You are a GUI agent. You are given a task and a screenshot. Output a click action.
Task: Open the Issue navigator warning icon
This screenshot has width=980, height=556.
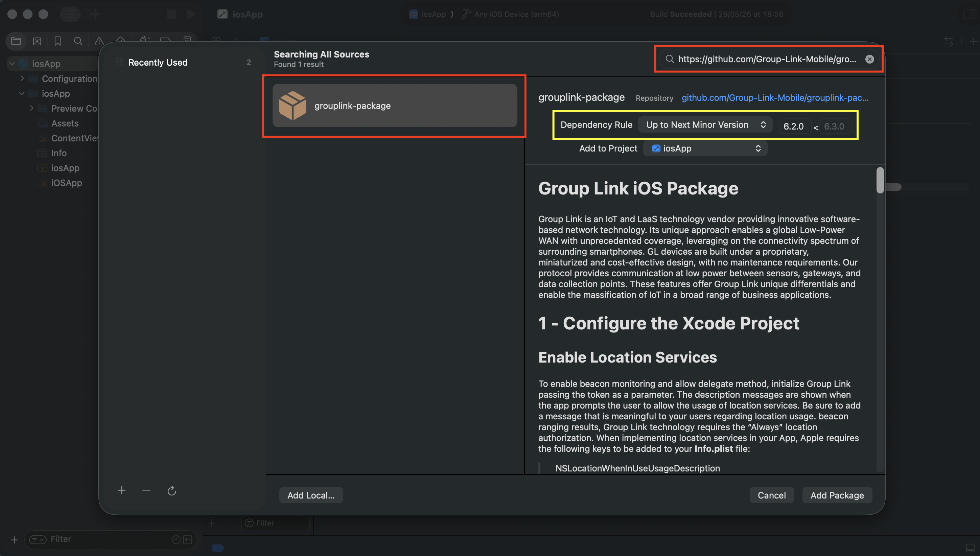[99, 41]
